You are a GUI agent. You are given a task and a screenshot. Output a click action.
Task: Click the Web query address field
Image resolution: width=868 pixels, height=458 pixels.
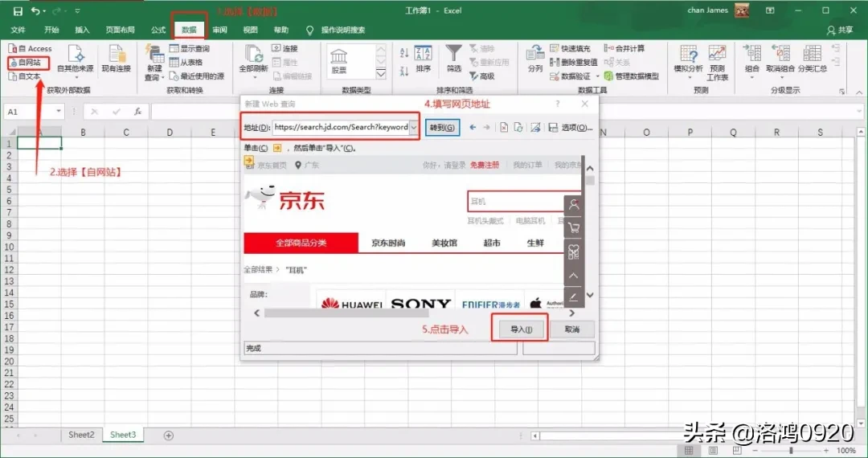(341, 127)
